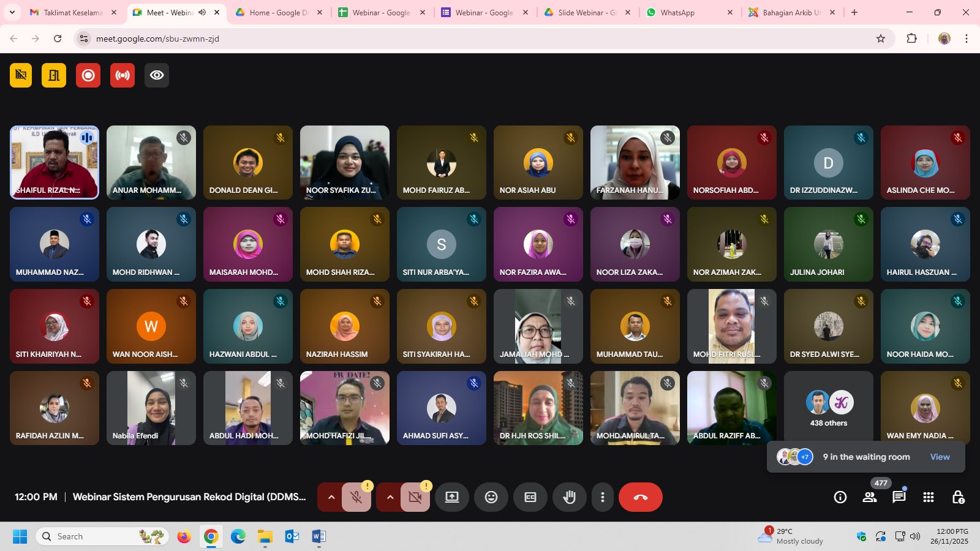The height and width of the screenshot is (551, 980).
Task: Open more options three-dot menu
Action: tap(603, 497)
